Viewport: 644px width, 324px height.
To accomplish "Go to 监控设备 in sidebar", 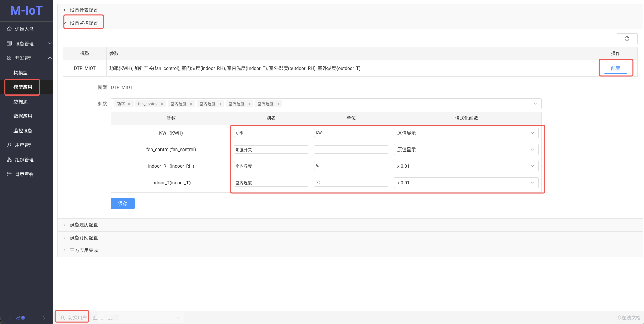I will click(x=23, y=131).
